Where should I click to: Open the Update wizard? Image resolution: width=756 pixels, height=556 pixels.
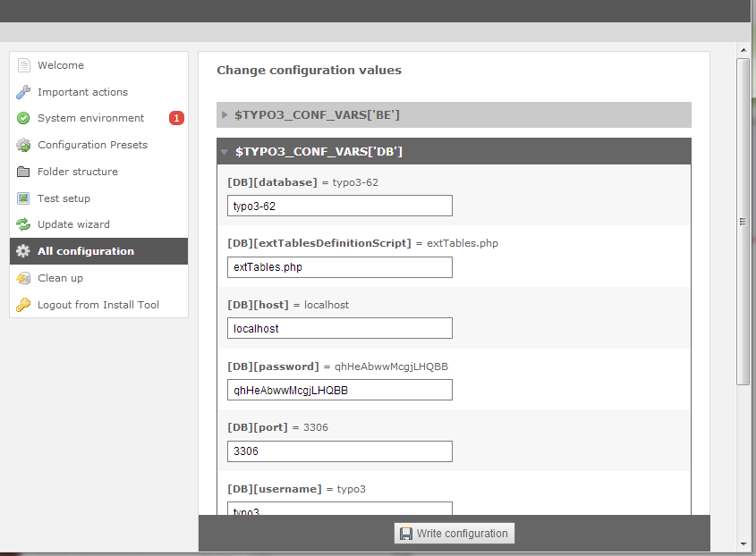coord(98,224)
